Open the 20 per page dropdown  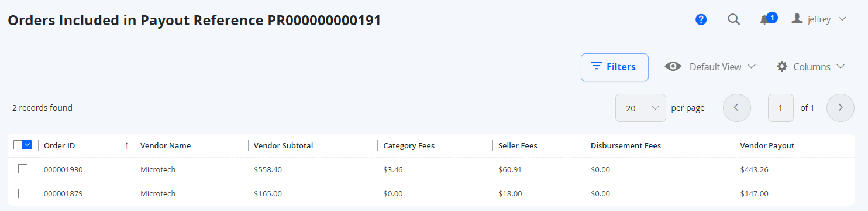click(640, 108)
